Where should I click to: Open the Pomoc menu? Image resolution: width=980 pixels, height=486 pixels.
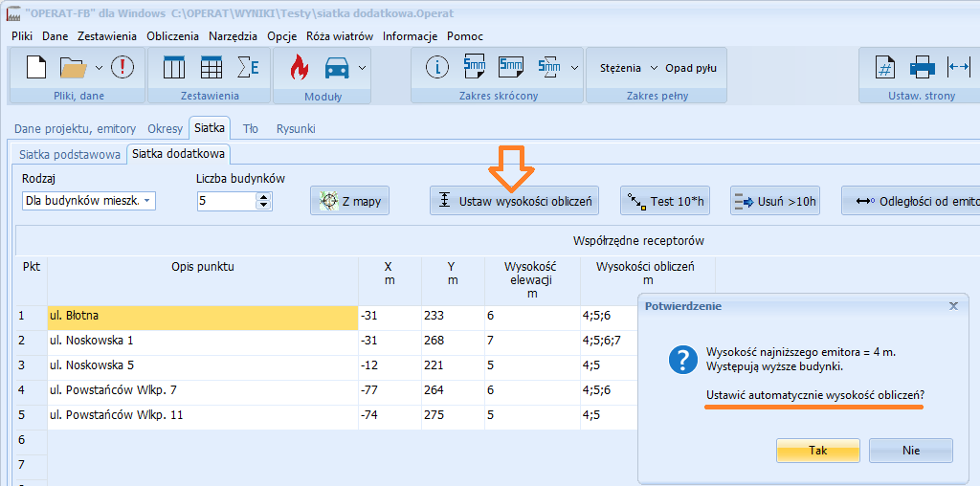point(465,36)
